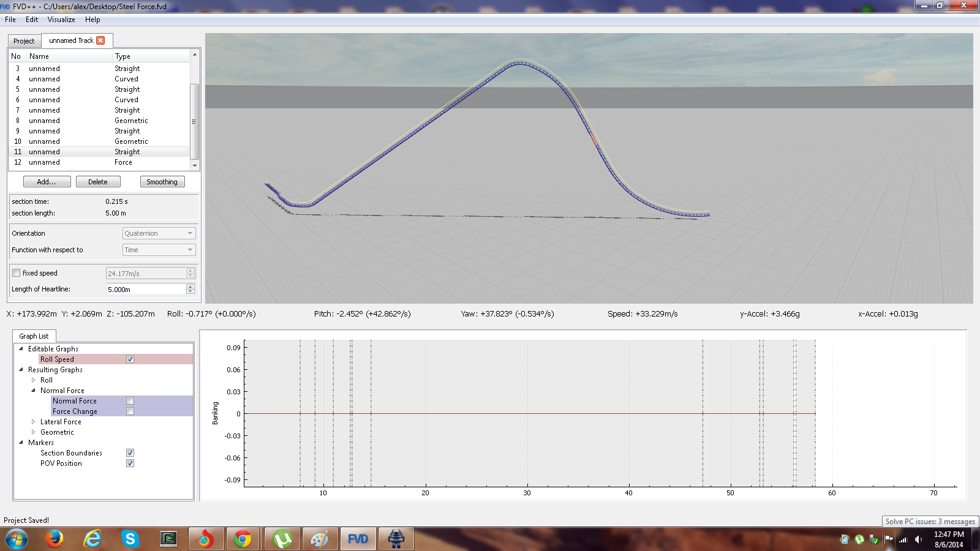Click the Smoothing button
This screenshot has height=551, width=980.
[x=162, y=182]
